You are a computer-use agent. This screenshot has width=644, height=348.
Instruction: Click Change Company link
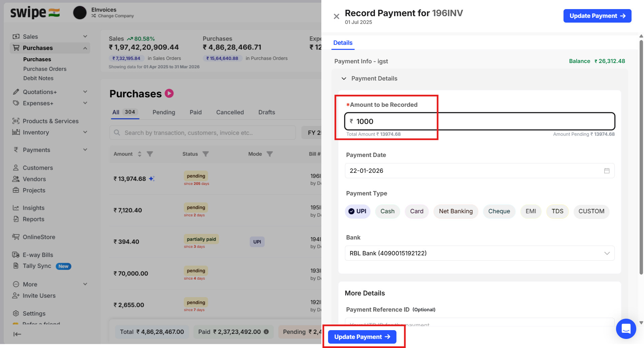(x=116, y=16)
